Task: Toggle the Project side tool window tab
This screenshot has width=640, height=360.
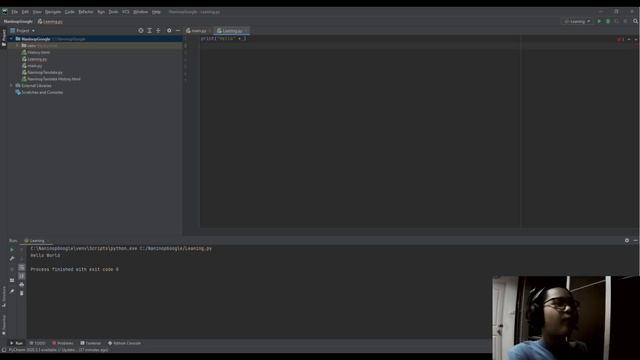Action: pos(4,38)
